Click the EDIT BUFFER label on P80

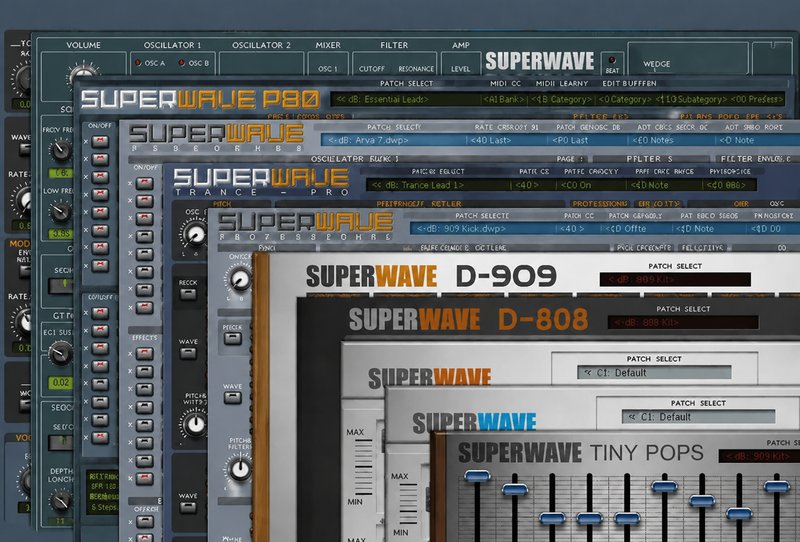[x=631, y=83]
